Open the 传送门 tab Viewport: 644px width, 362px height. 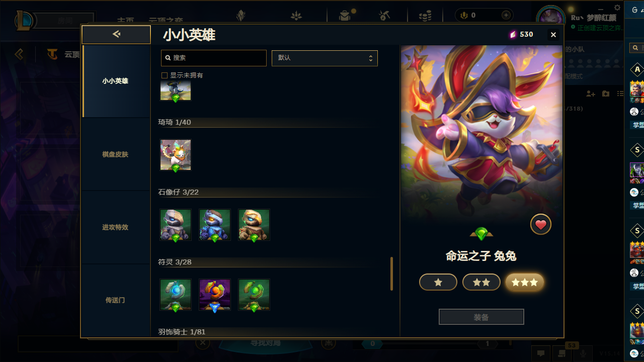coord(115,300)
